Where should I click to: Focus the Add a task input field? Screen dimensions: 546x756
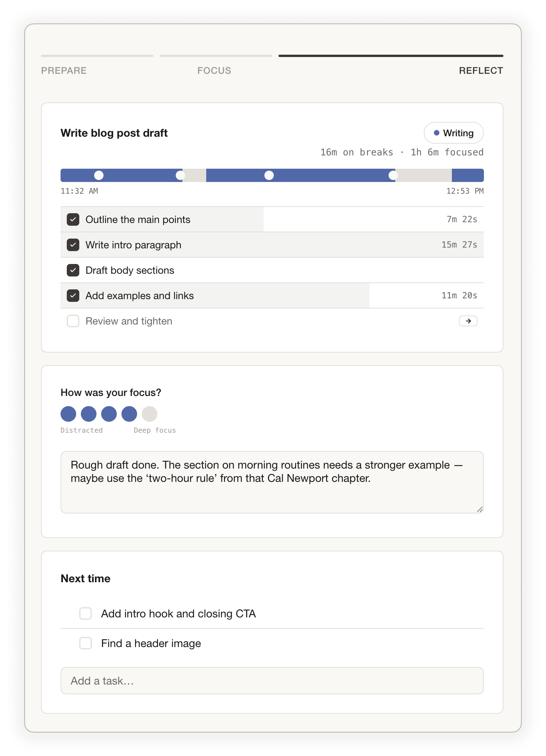[272, 681]
